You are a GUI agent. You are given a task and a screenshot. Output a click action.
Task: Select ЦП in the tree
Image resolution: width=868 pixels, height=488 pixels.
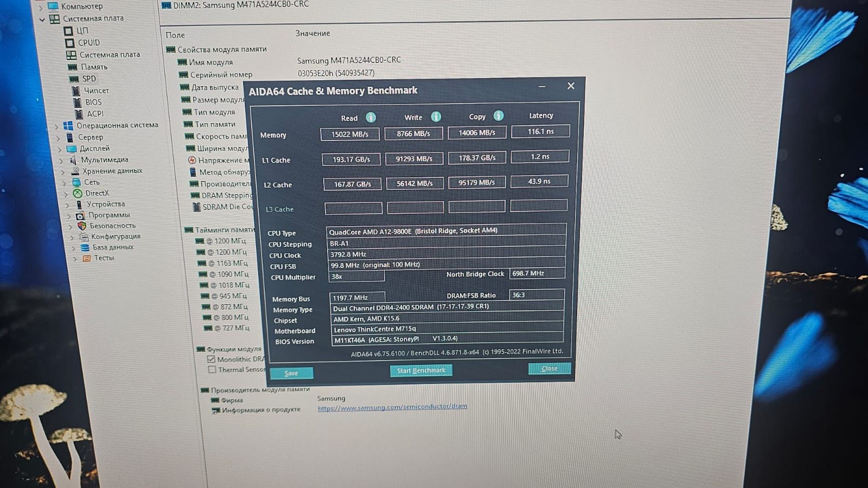coord(82,31)
